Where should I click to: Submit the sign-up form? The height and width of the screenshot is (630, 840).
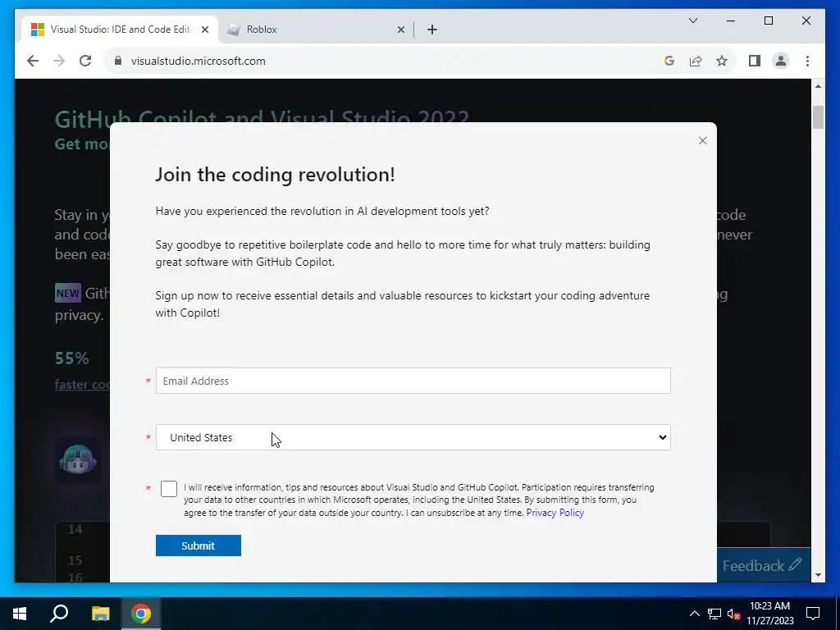click(x=199, y=546)
